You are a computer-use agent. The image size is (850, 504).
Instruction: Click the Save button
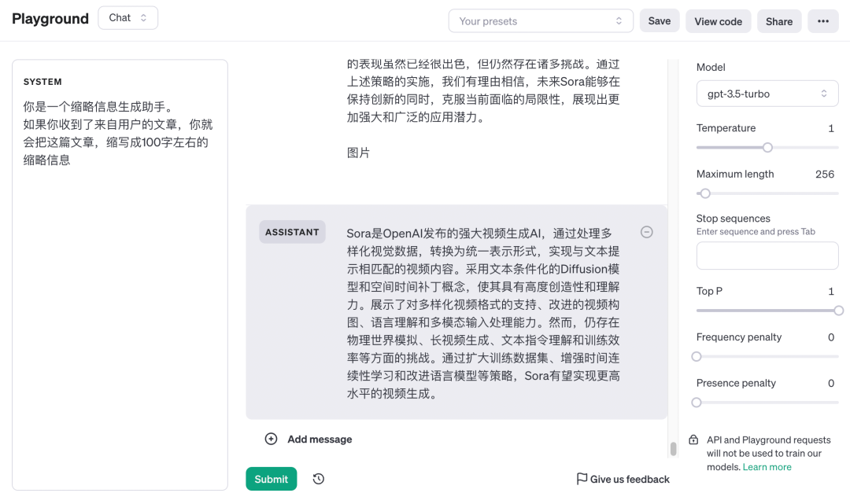[x=660, y=21]
